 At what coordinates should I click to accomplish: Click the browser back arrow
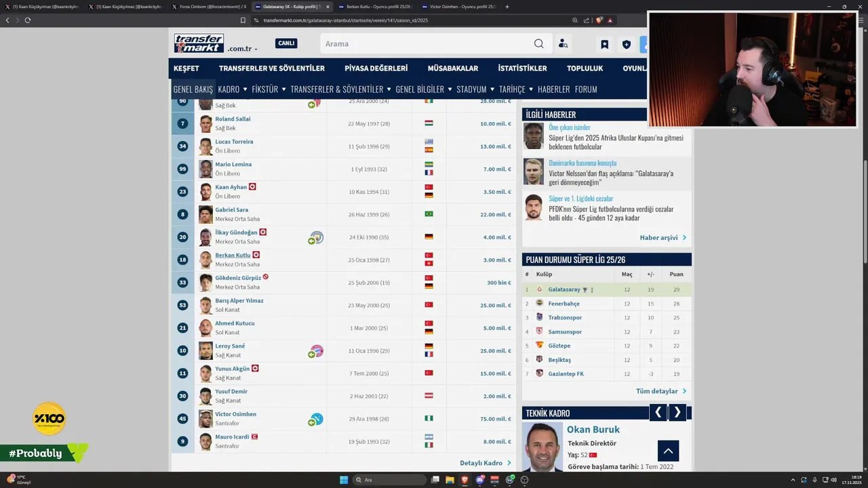click(x=7, y=20)
